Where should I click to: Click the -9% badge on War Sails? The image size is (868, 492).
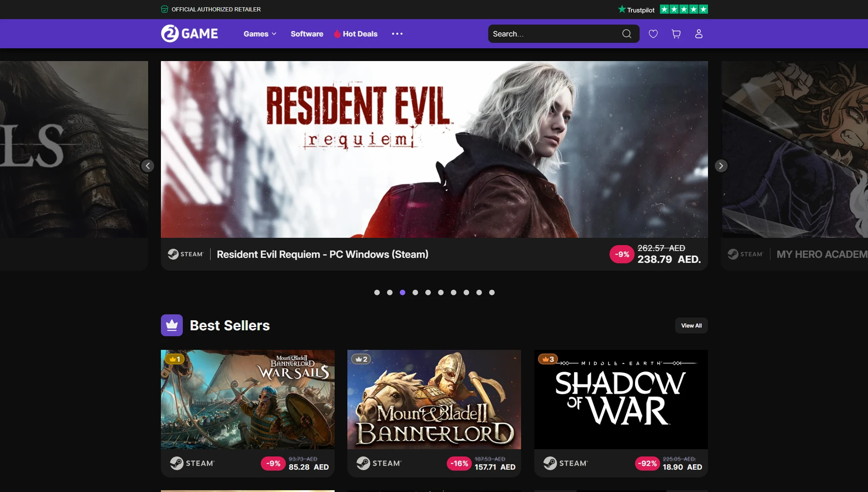point(273,463)
